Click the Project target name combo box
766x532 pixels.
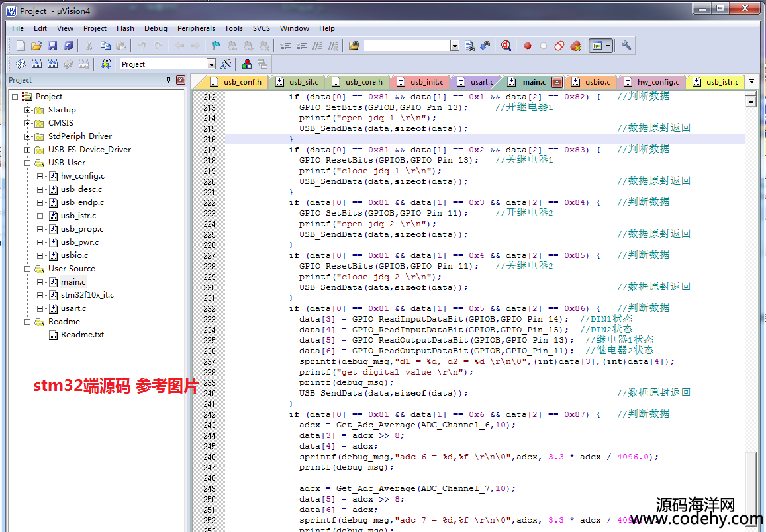[168, 64]
